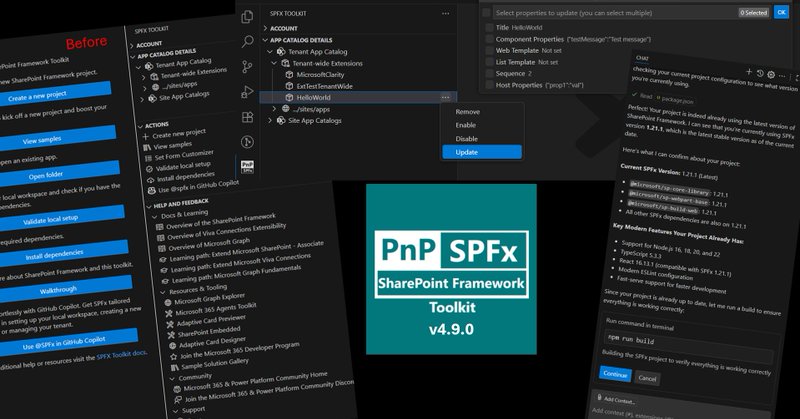Start a new chat with the plus icon
Viewport: 800px width, 419px height.
point(749,72)
